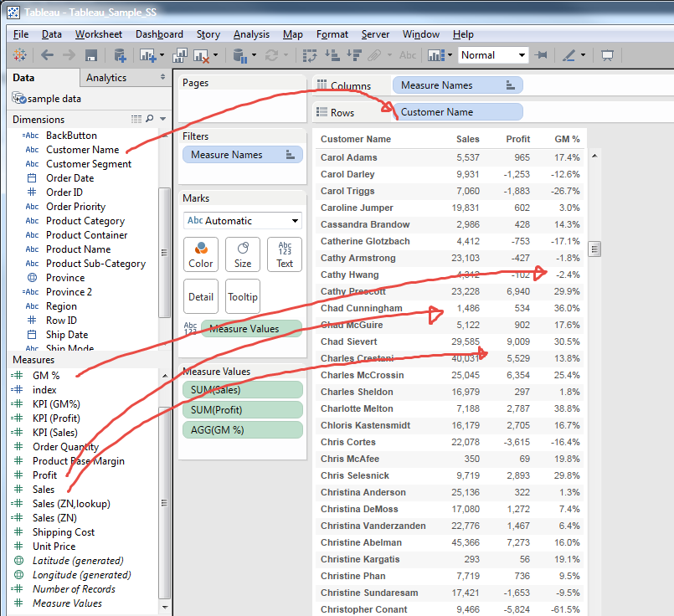Click the Presentation Mode icon
This screenshot has height=616, width=674.
click(x=607, y=55)
